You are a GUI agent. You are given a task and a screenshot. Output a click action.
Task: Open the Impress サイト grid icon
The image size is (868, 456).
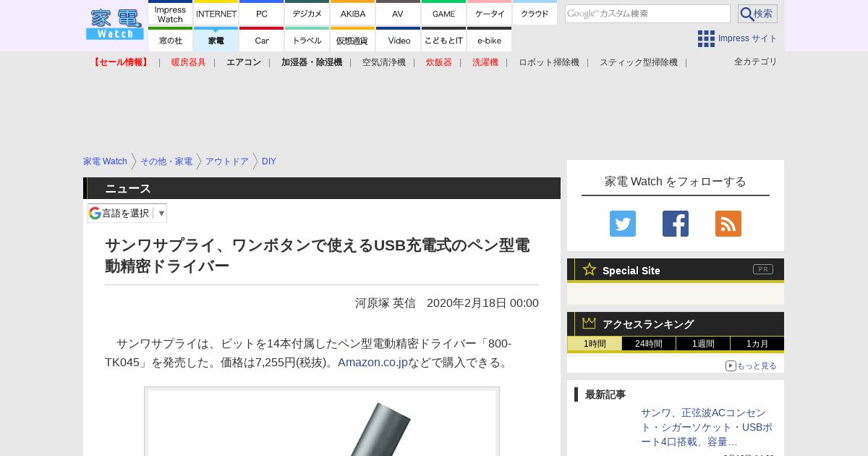(x=706, y=38)
